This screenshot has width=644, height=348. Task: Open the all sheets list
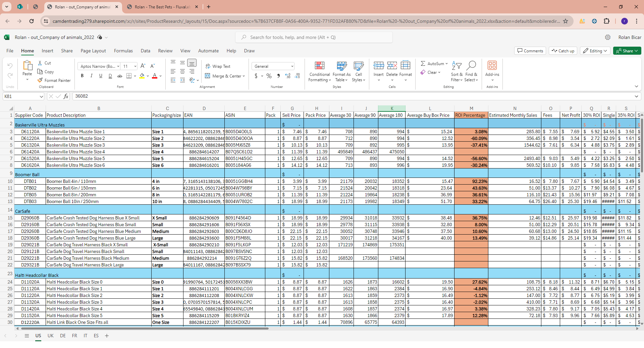27,336
